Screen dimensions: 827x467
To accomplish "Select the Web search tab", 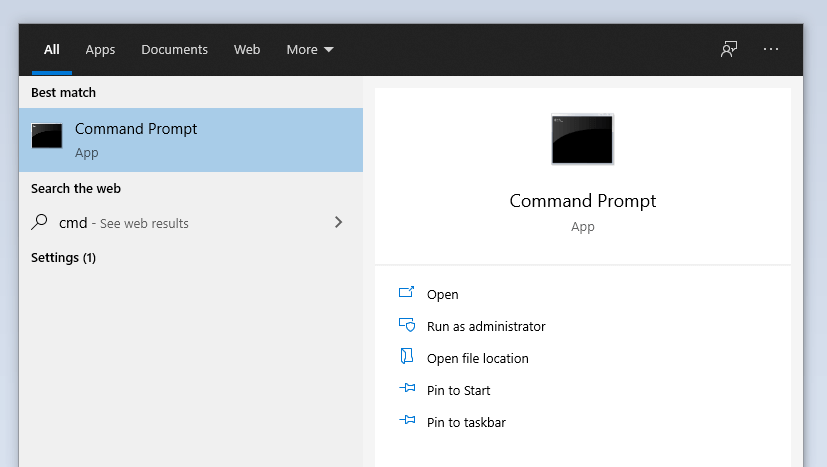I will pyautogui.click(x=247, y=50).
